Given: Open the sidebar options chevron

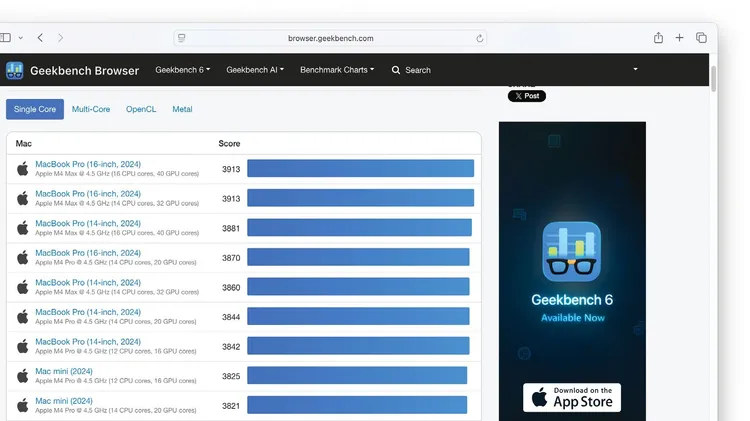Looking at the screenshot, I should [21, 38].
